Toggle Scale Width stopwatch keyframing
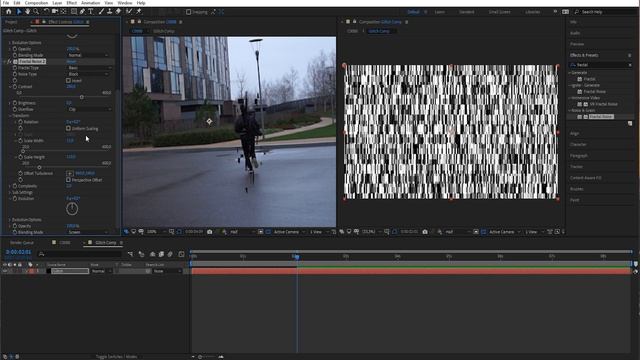 click(x=20, y=140)
